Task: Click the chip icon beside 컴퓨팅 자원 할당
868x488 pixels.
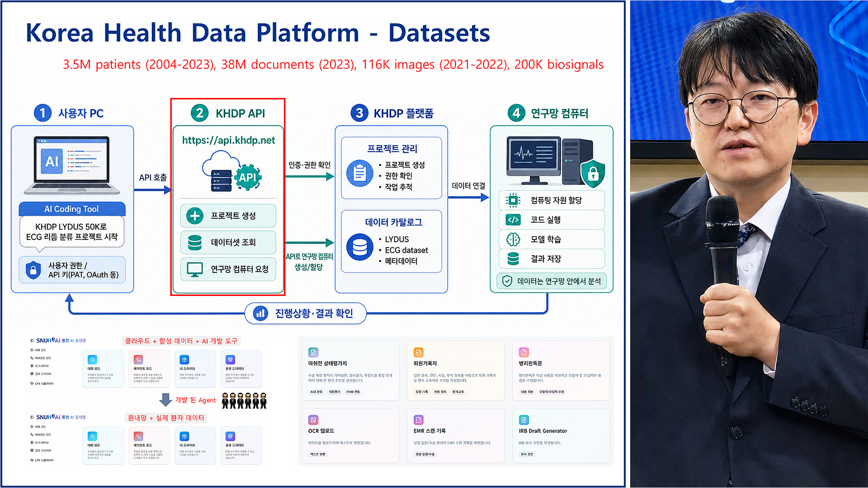Action: pos(513,200)
